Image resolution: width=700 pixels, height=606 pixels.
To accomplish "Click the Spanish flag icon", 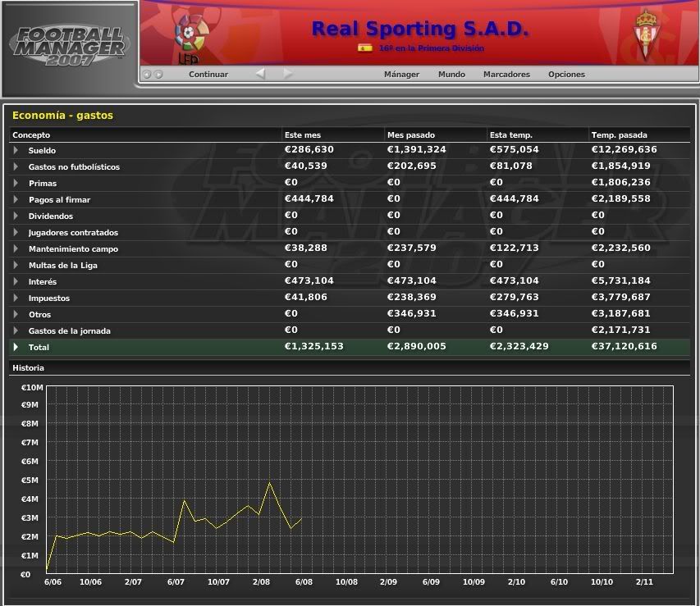I will pyautogui.click(x=364, y=48).
